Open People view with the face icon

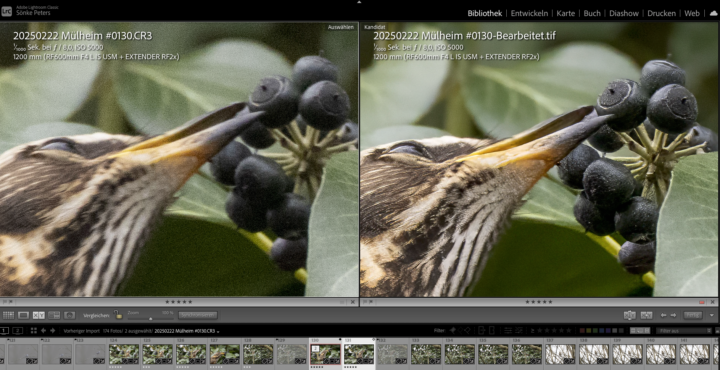click(69, 315)
